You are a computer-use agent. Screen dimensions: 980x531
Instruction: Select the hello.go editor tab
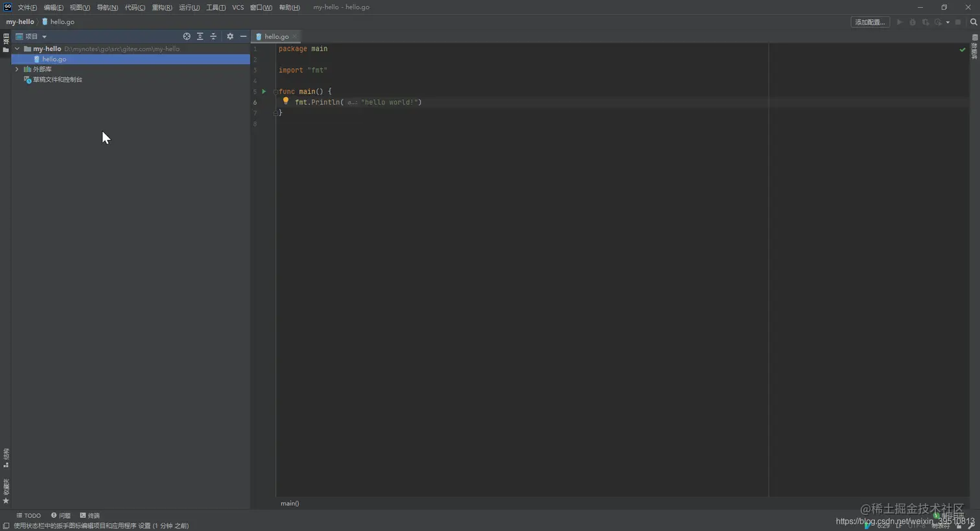click(276, 36)
